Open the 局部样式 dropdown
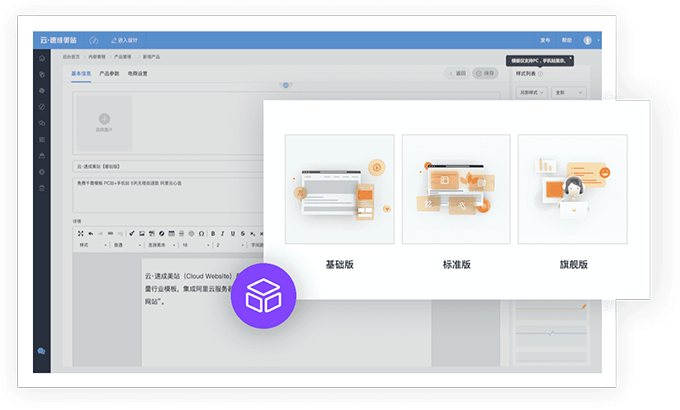The image size is (680, 410). coord(530,92)
